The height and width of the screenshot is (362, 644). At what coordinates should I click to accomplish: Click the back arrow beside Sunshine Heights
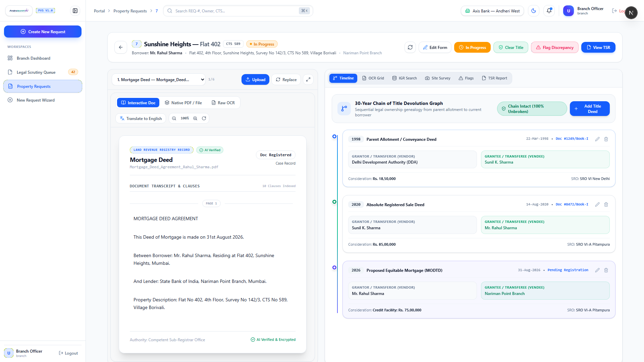click(x=121, y=47)
